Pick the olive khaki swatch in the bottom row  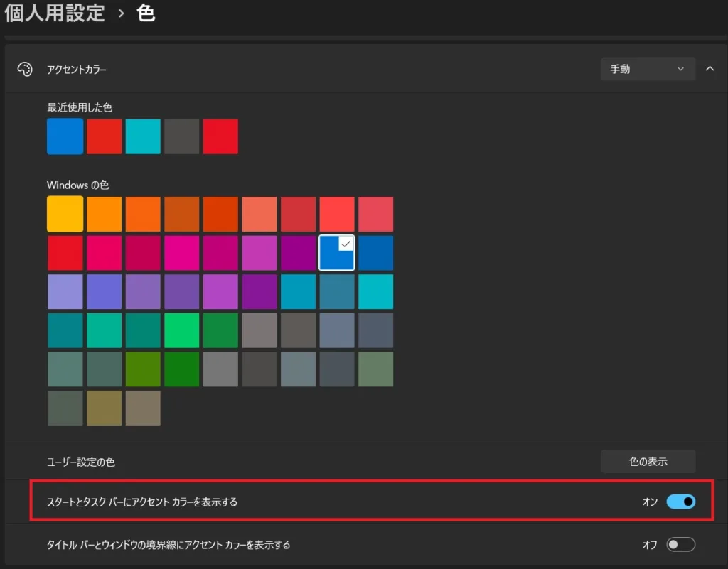point(104,408)
